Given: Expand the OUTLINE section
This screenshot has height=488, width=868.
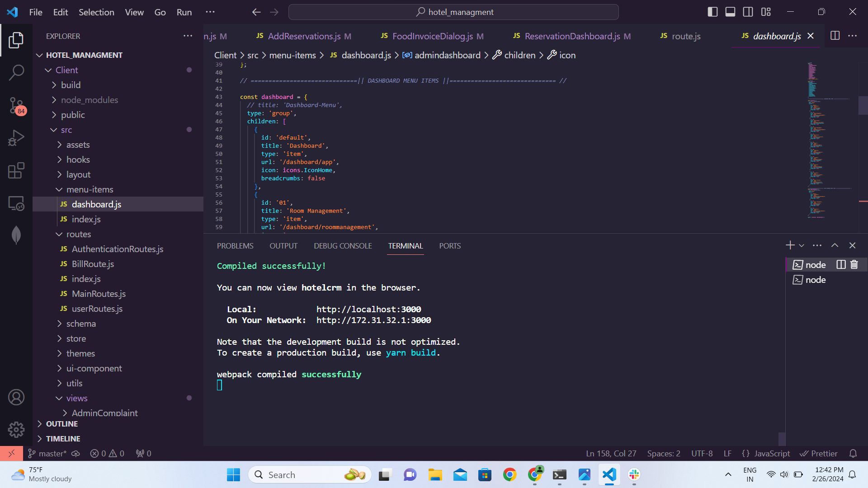Looking at the screenshot, I should pyautogui.click(x=62, y=424).
